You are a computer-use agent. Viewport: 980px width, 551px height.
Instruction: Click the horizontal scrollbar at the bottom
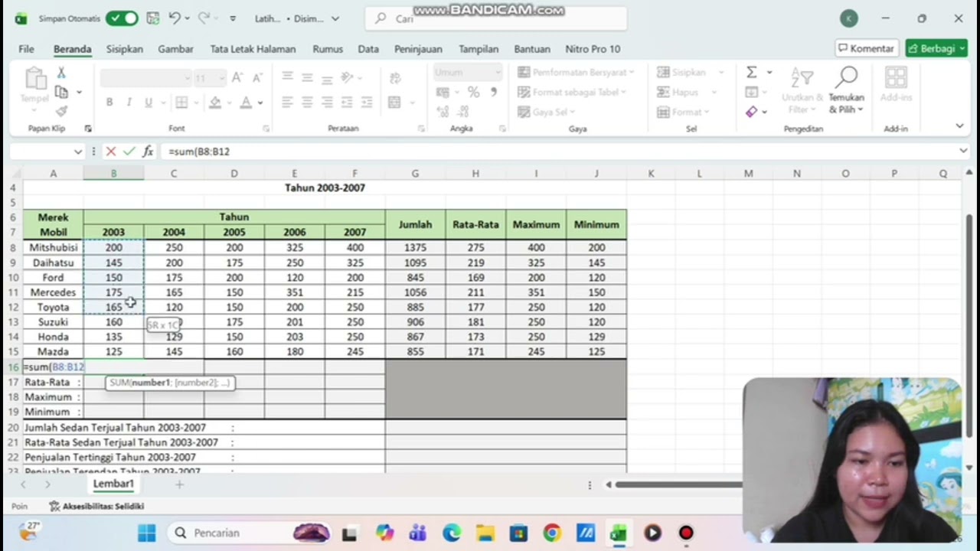[x=679, y=484]
